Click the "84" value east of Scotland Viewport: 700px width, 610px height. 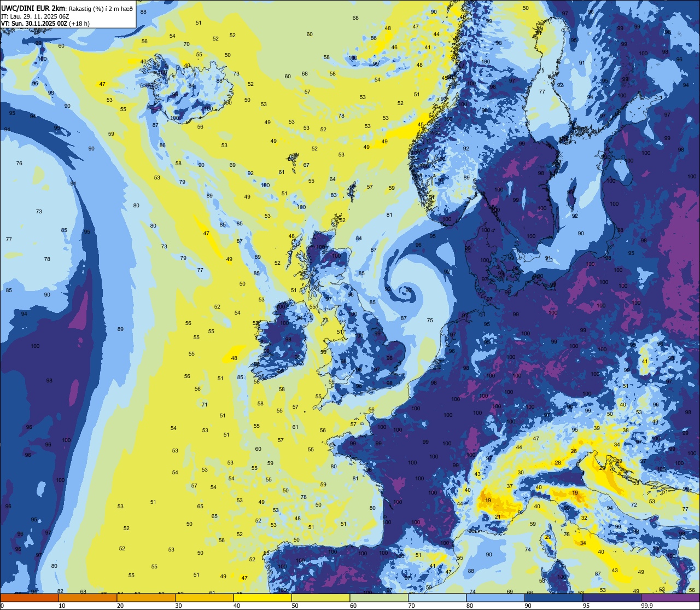(359, 238)
